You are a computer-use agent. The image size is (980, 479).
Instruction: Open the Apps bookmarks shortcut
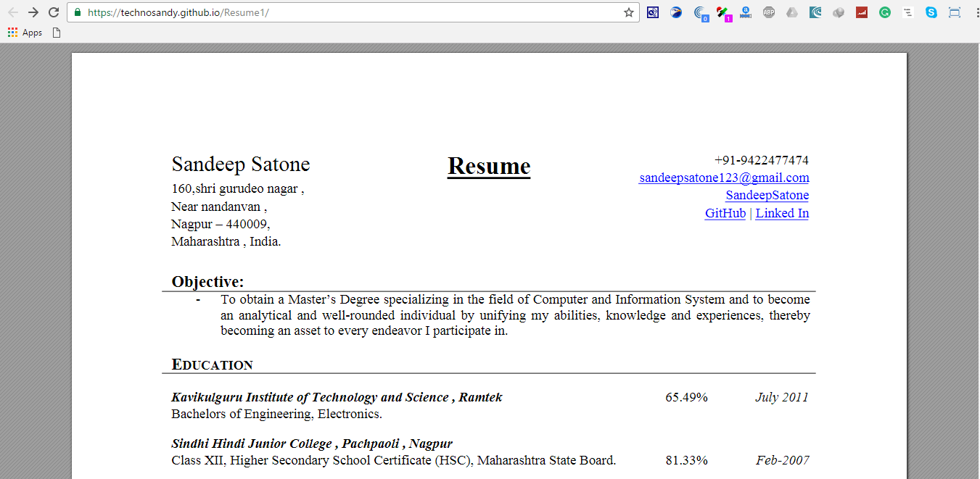[25, 33]
